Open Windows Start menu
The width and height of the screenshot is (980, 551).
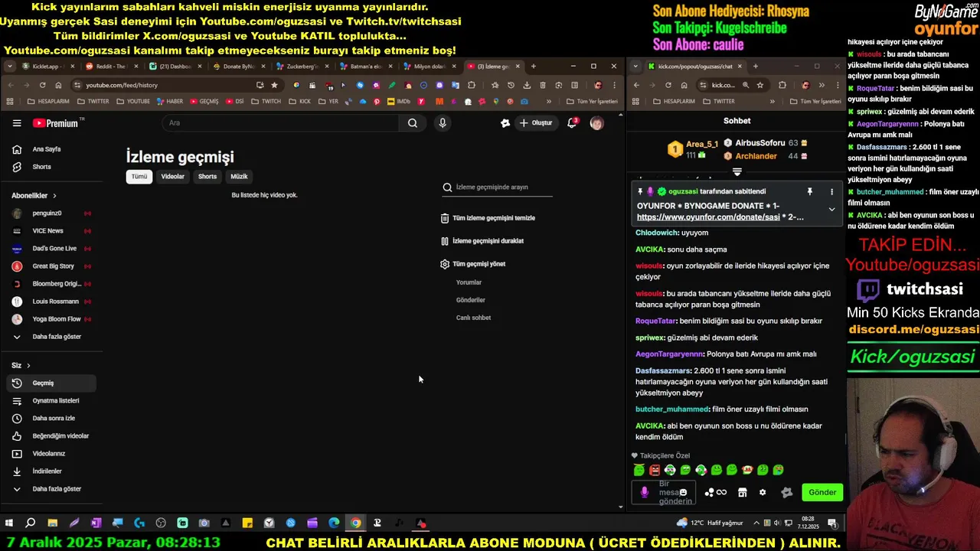tap(9, 523)
